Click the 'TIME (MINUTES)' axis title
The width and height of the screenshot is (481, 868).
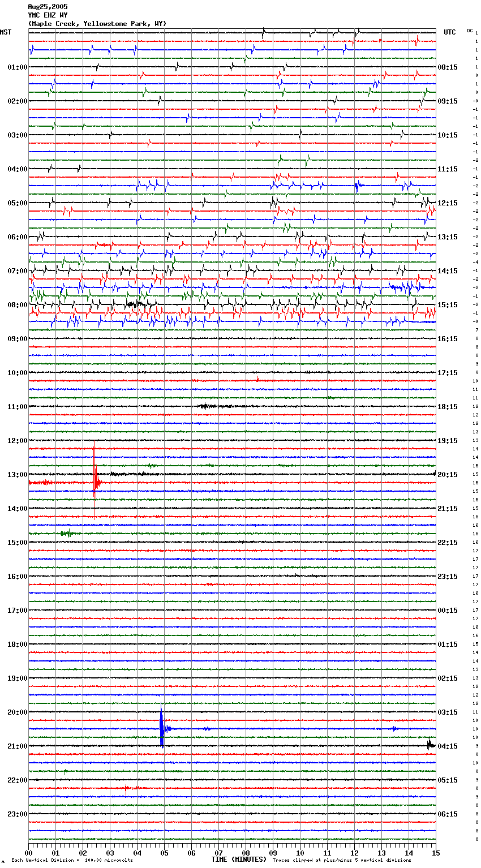238,860
